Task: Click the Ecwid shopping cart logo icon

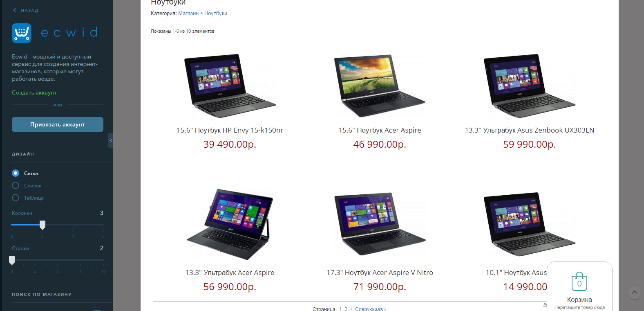Action: coord(22,33)
